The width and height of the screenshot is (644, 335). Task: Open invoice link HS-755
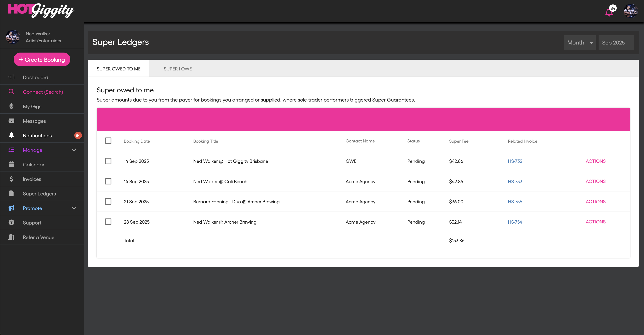tap(515, 201)
